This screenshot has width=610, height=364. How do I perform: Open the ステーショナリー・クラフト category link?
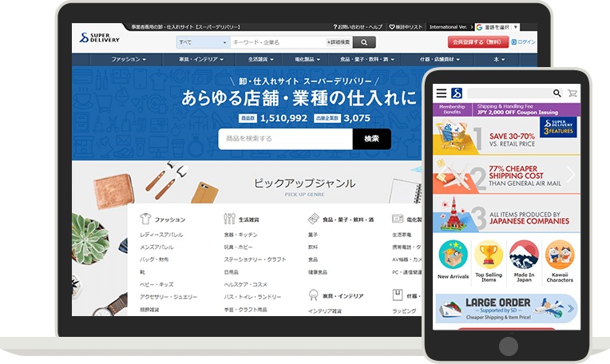255,259
